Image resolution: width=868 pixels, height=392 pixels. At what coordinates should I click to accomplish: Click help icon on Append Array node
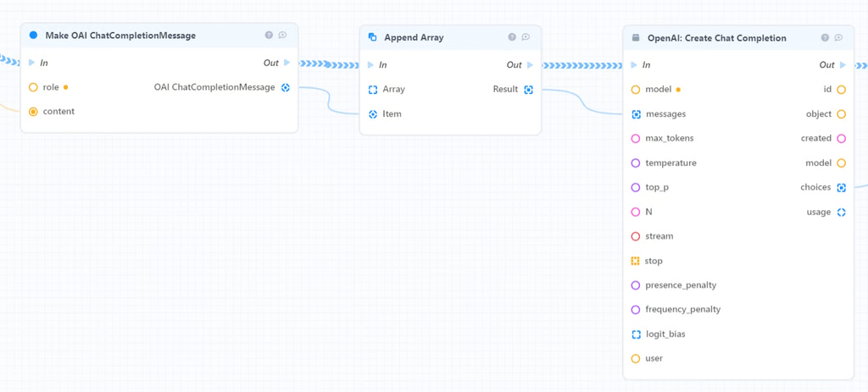point(512,37)
